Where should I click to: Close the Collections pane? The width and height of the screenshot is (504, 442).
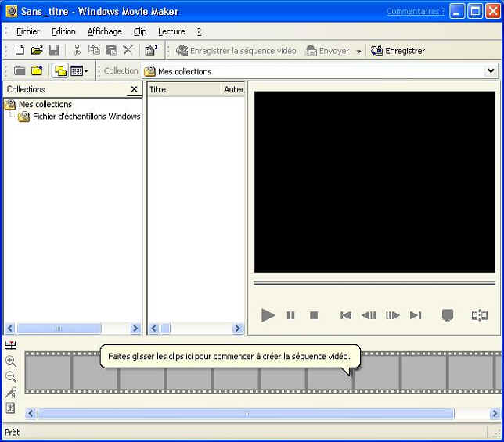point(134,89)
